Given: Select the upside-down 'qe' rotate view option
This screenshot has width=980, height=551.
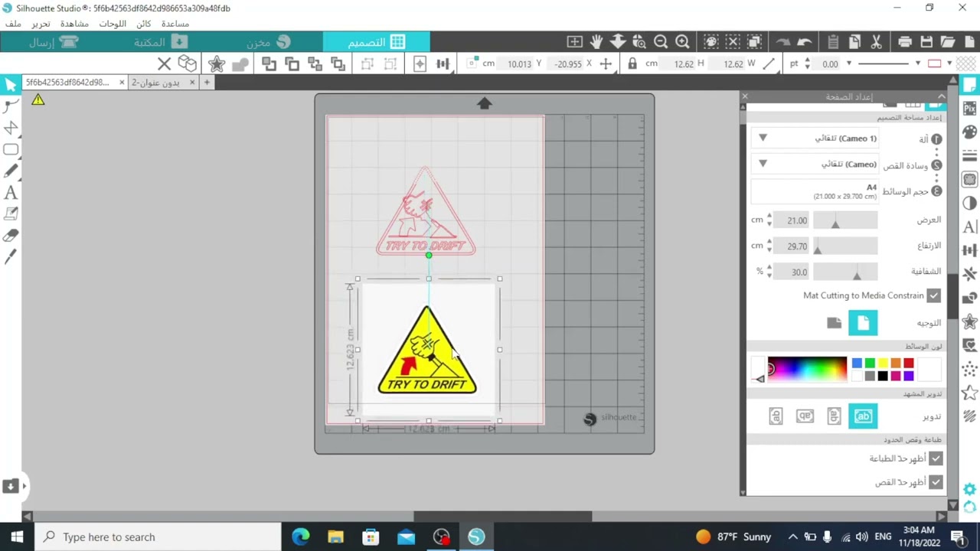Looking at the screenshot, I should tap(805, 416).
